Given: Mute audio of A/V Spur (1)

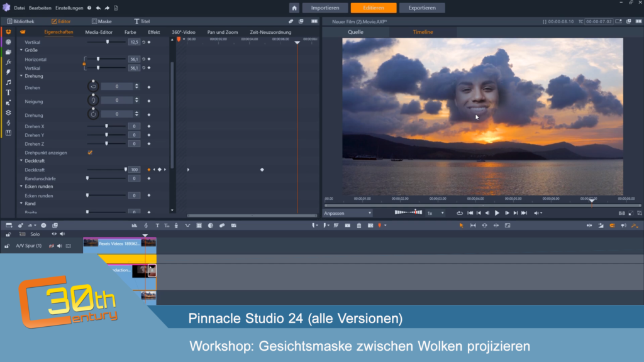Looking at the screenshot, I should point(60,246).
